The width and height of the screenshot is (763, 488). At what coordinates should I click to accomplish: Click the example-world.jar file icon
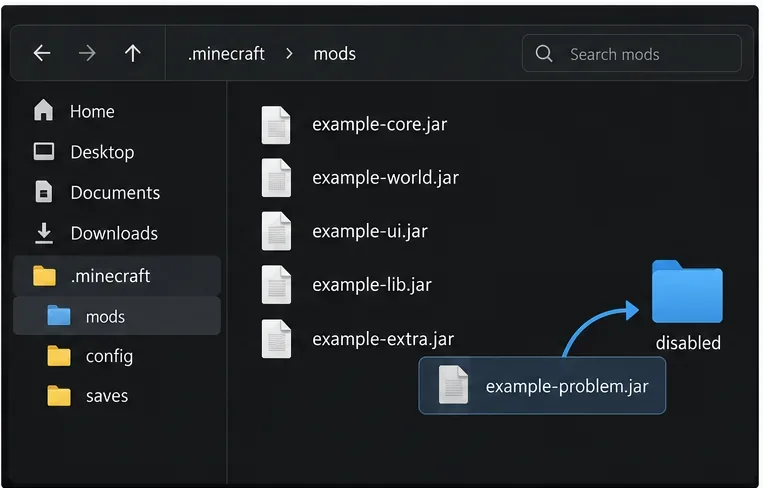pos(276,178)
